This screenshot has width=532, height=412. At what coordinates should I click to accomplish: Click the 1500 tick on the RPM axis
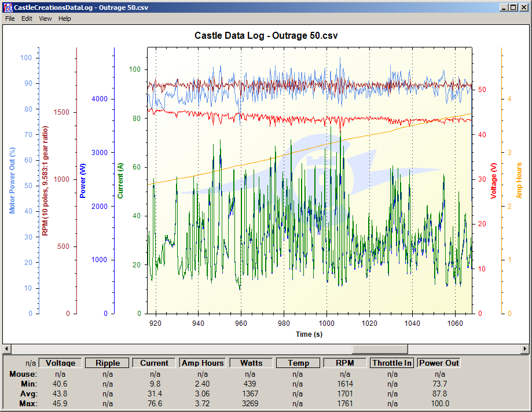click(x=61, y=112)
